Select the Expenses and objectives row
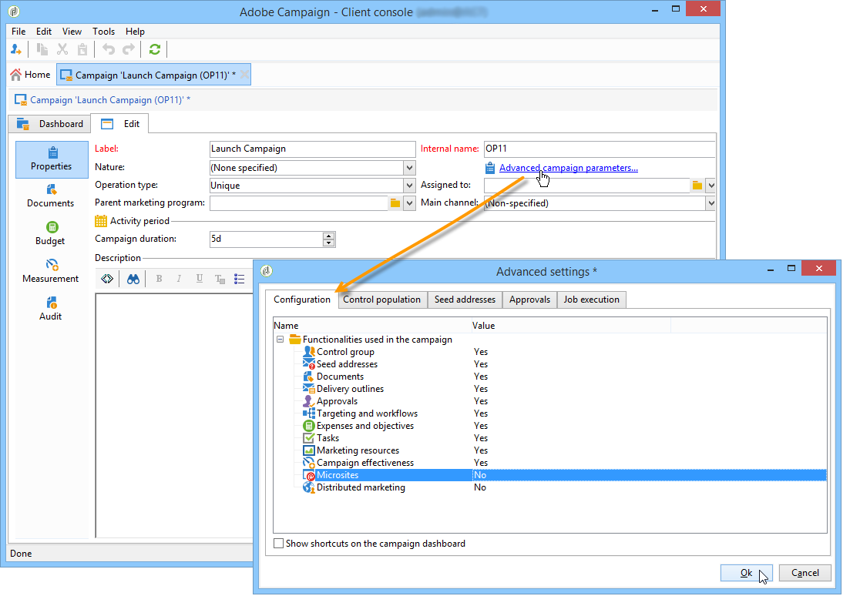Screen dimensions: 860x616 (549, 426)
